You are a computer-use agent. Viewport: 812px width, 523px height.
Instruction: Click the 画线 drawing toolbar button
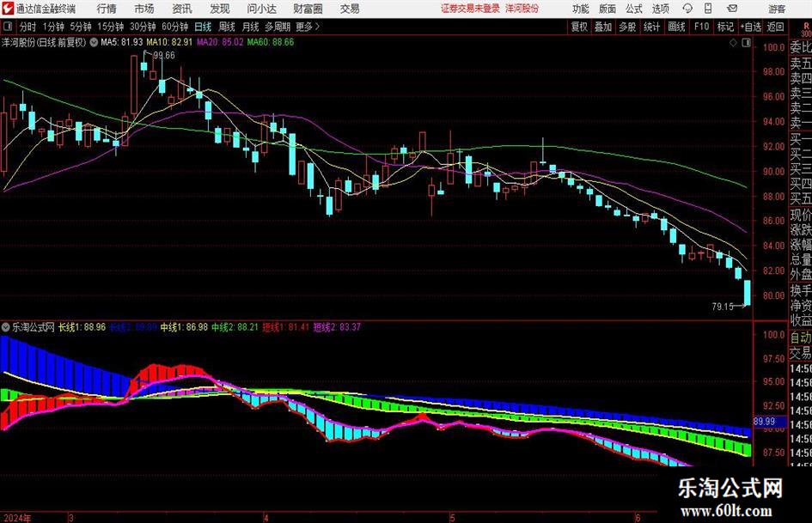[676, 27]
